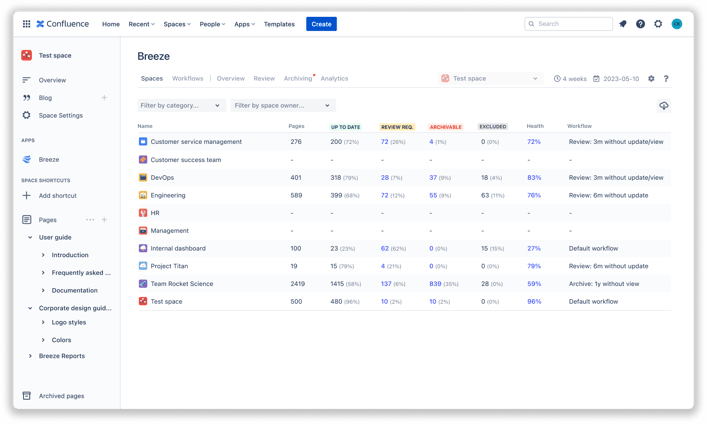707x424 pixels.
Task: Click the Create button
Action: [x=321, y=24]
